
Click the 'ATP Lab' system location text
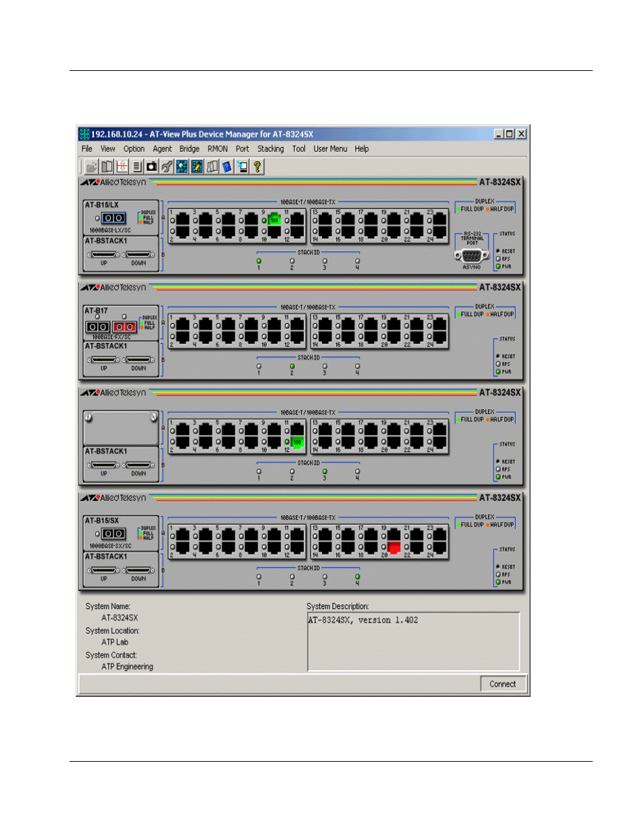115,642
